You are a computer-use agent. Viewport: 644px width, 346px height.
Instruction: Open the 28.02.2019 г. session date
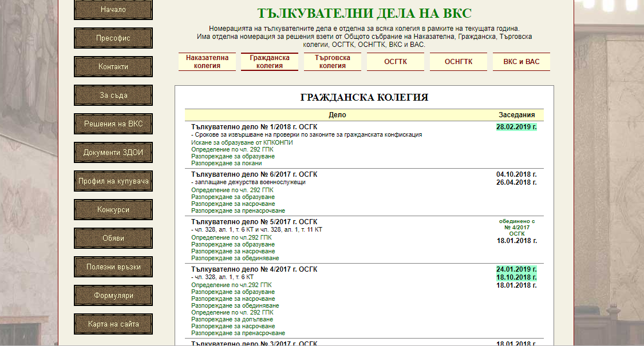click(x=516, y=127)
